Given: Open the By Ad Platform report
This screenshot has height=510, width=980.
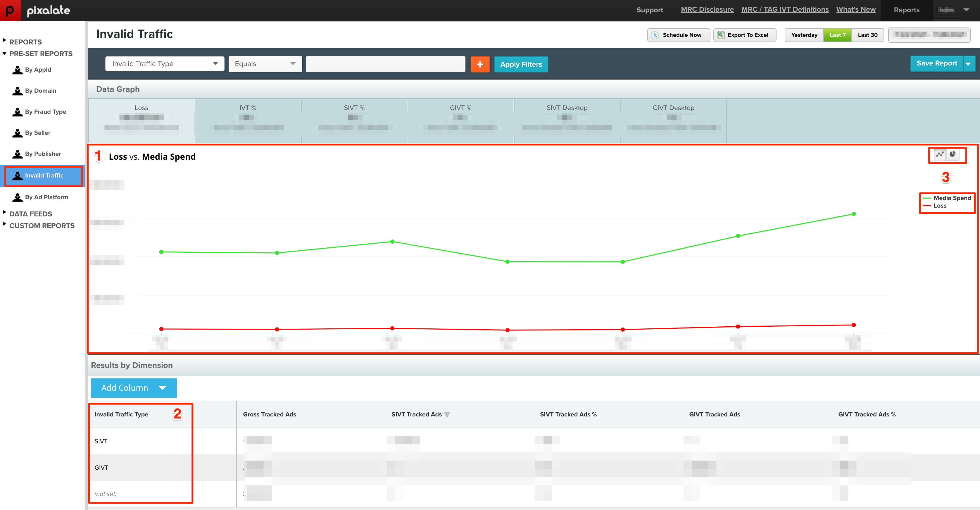Looking at the screenshot, I should pyautogui.click(x=46, y=197).
